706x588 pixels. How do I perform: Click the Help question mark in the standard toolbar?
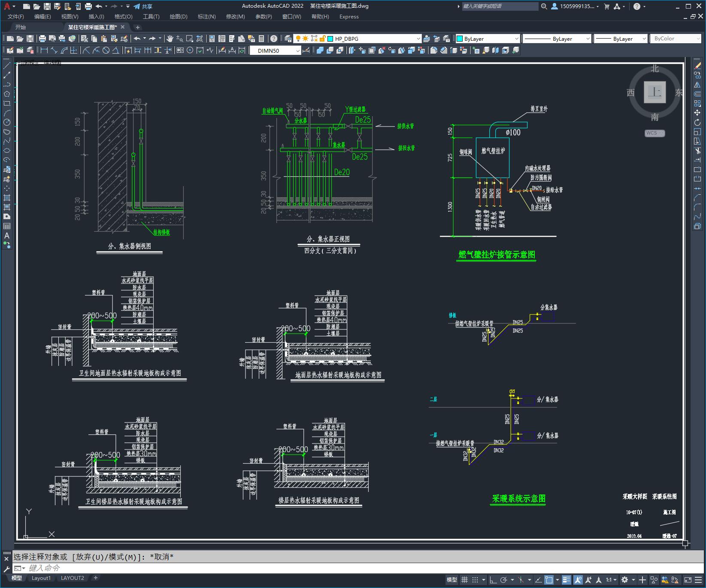tap(274, 39)
